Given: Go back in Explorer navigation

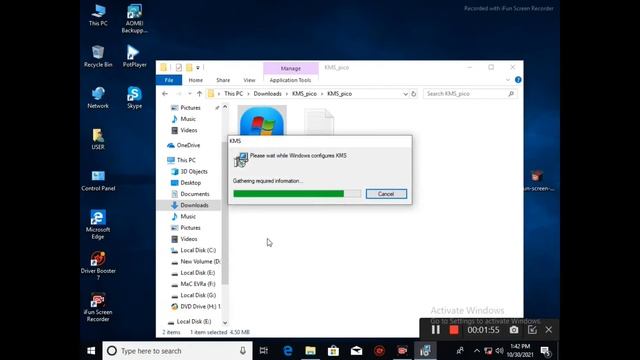Looking at the screenshot, I should (x=165, y=94).
